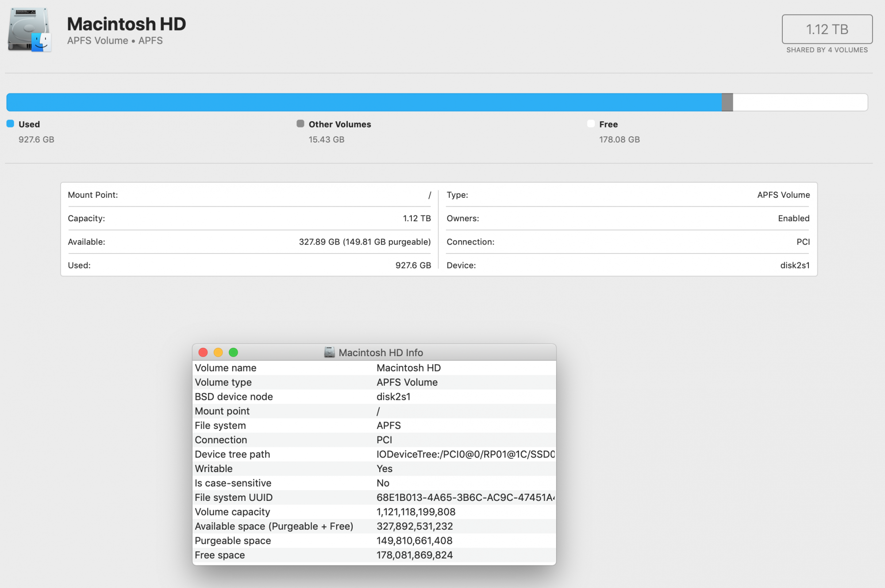The width and height of the screenshot is (885, 588).
Task: Click the gray Other Volumes segment of storage bar
Action: [727, 102]
